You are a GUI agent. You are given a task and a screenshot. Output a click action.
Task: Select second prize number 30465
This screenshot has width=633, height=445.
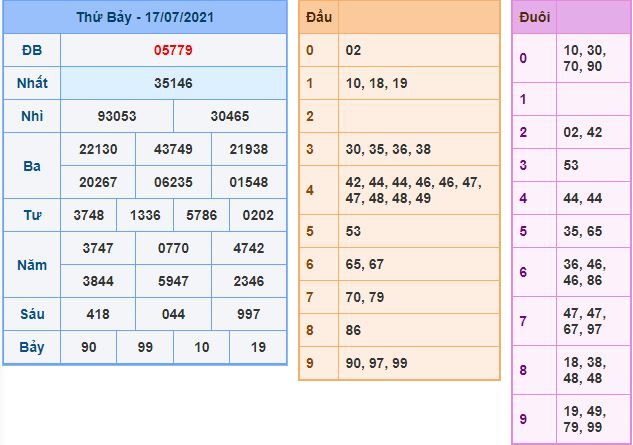[x=230, y=116]
